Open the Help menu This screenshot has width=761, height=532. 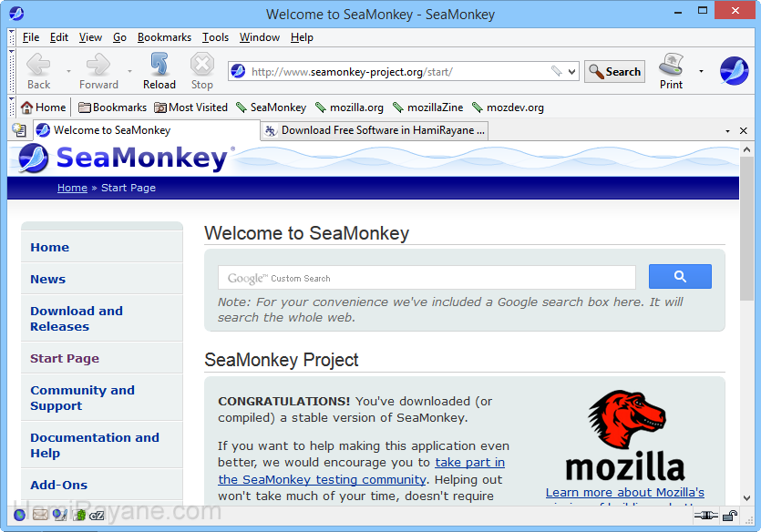point(302,37)
